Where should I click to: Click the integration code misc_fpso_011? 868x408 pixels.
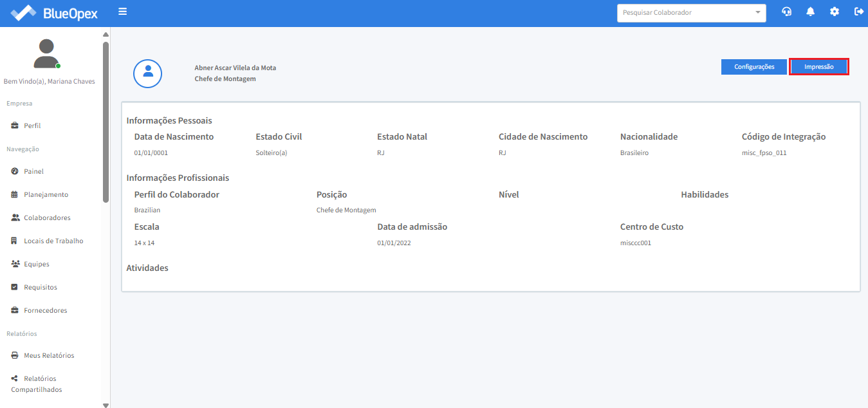[764, 153]
